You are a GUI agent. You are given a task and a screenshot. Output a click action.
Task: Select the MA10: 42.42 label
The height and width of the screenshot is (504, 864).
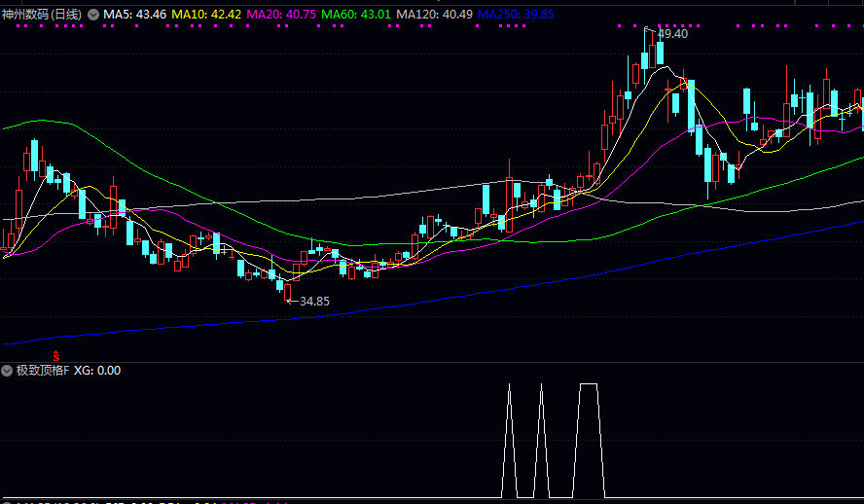[206, 15]
